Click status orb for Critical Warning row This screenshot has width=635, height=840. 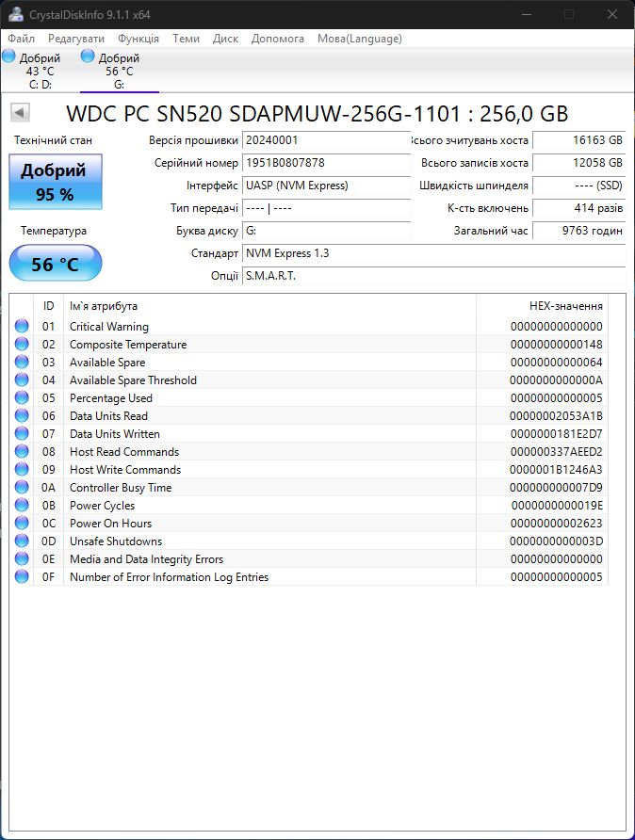pyautogui.click(x=22, y=326)
